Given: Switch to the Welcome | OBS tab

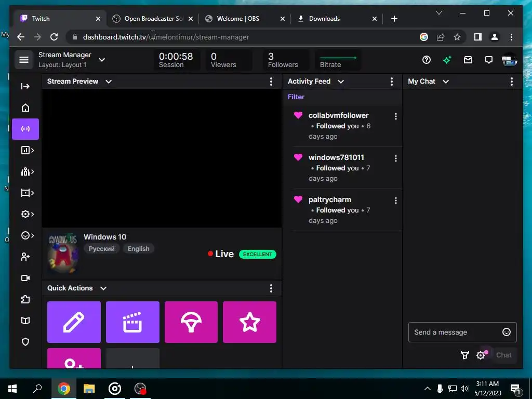Looking at the screenshot, I should pos(245,19).
